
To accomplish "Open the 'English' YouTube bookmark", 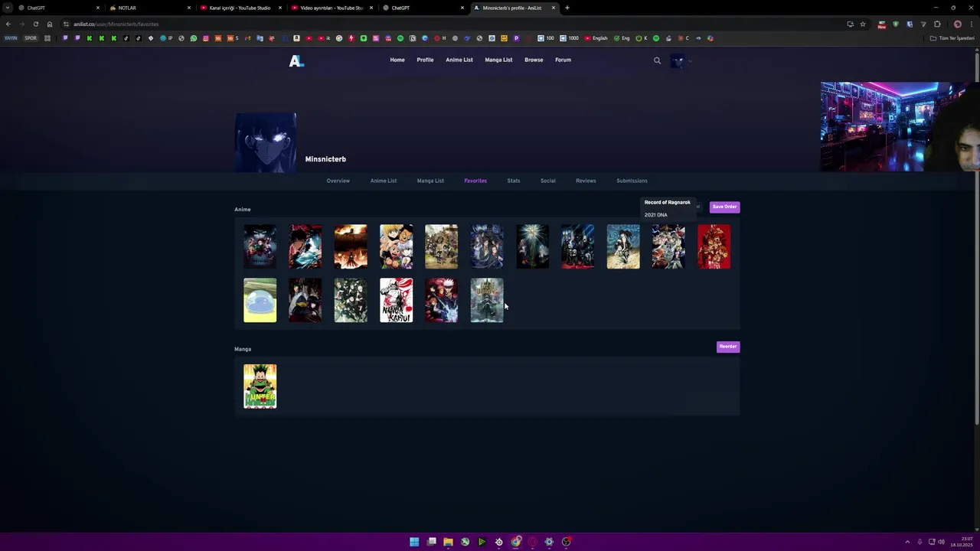I will coord(596,38).
